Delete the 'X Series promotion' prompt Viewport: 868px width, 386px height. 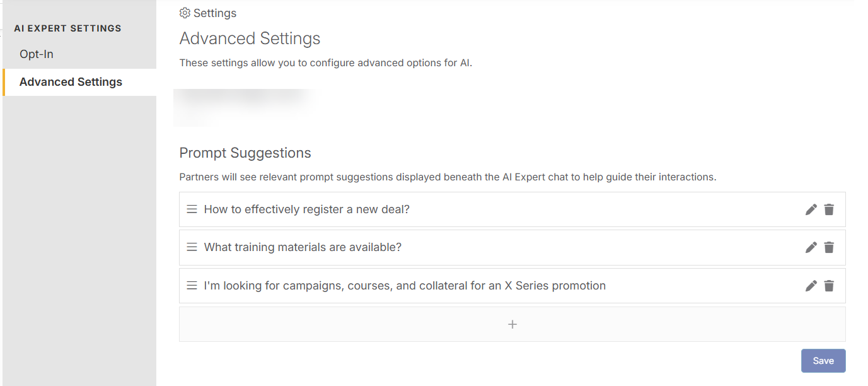click(x=829, y=286)
